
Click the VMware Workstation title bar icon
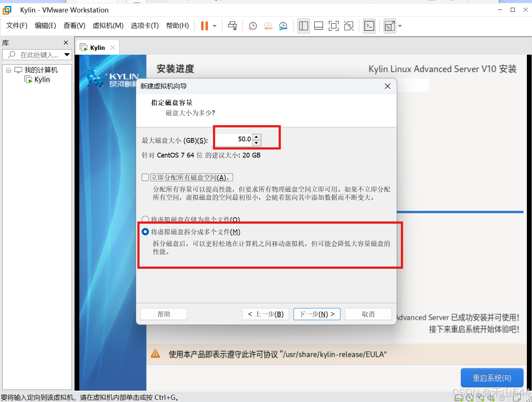coord(7,10)
